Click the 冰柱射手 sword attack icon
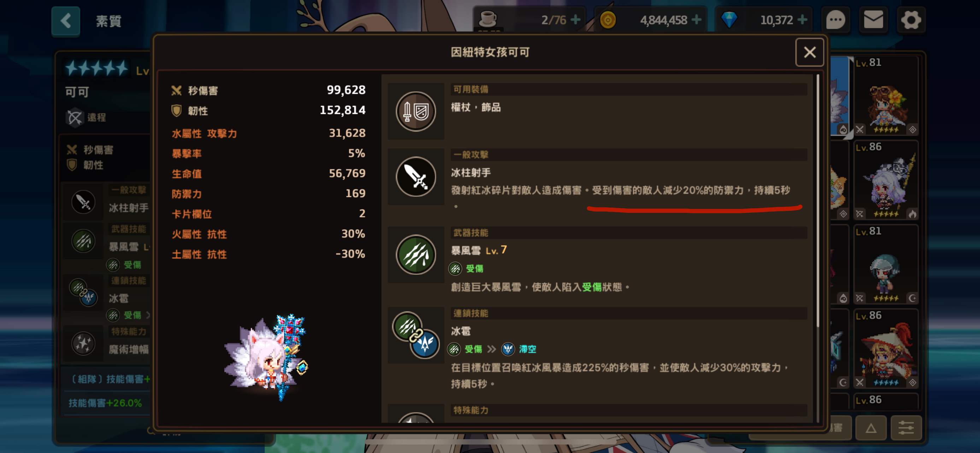 tap(416, 177)
